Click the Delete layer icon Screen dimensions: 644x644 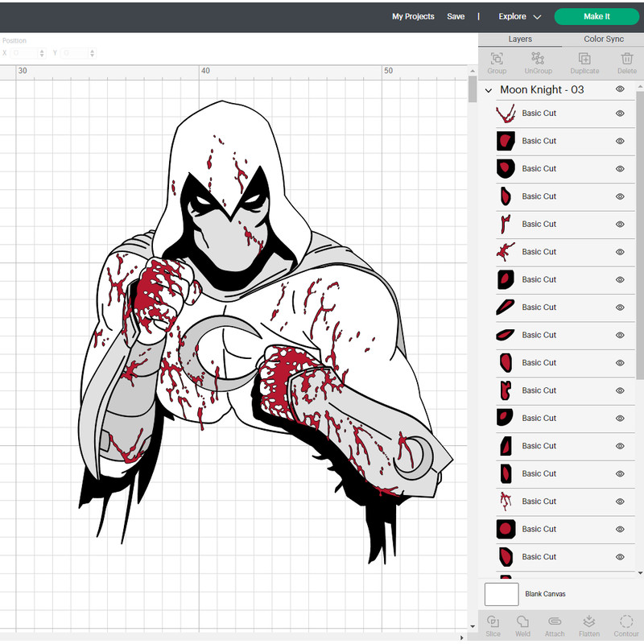click(627, 60)
